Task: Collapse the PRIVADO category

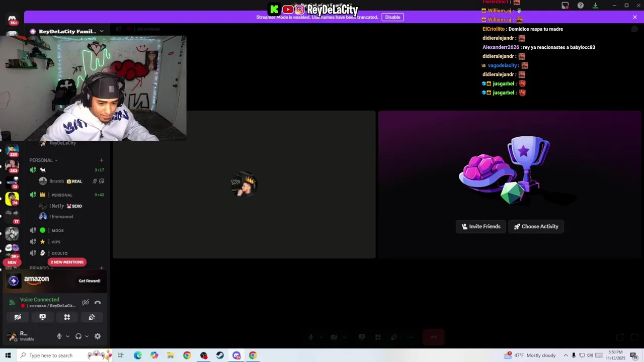Action: point(41,268)
